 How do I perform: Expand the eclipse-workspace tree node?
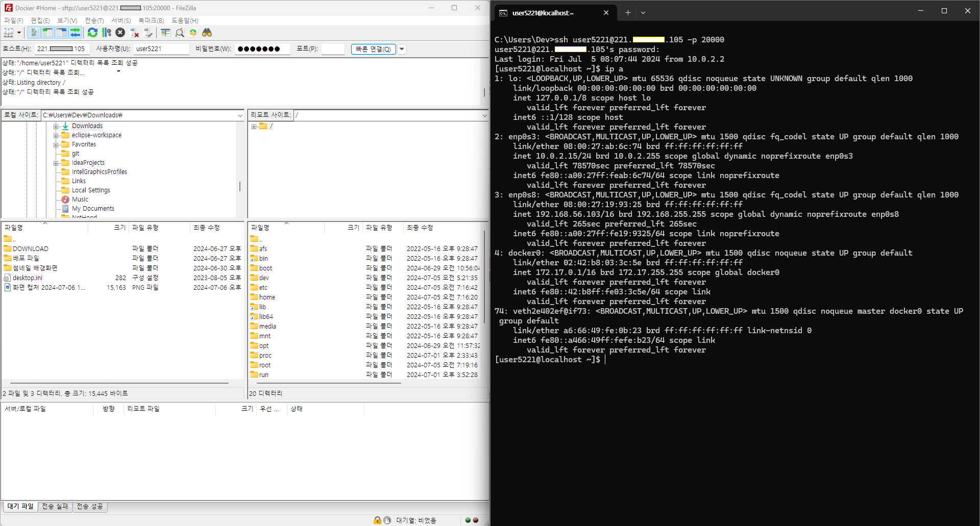[x=56, y=135]
